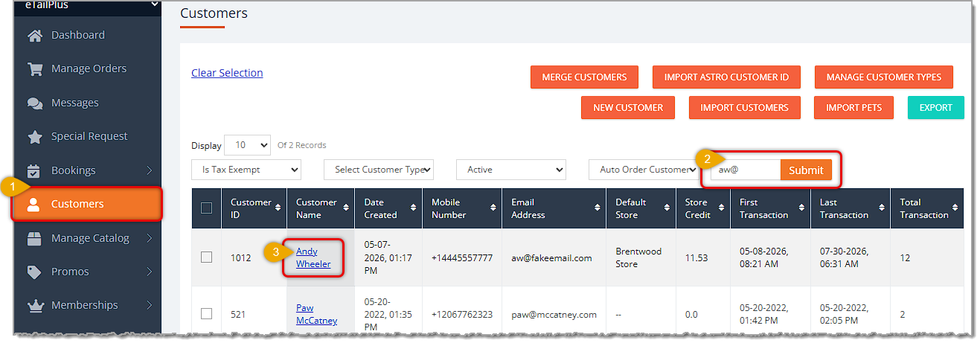Sort by Total Transaction column arrows
The image size is (980, 346).
coord(955,208)
